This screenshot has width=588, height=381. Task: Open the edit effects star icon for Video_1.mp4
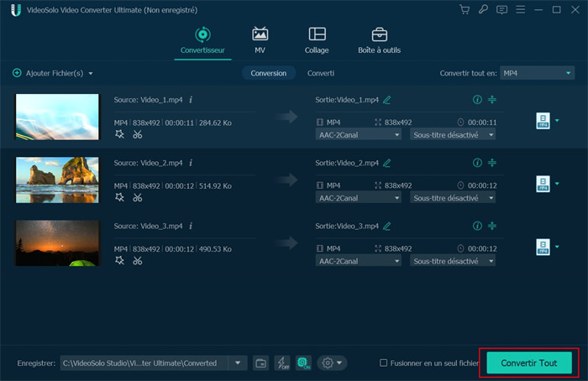point(119,133)
